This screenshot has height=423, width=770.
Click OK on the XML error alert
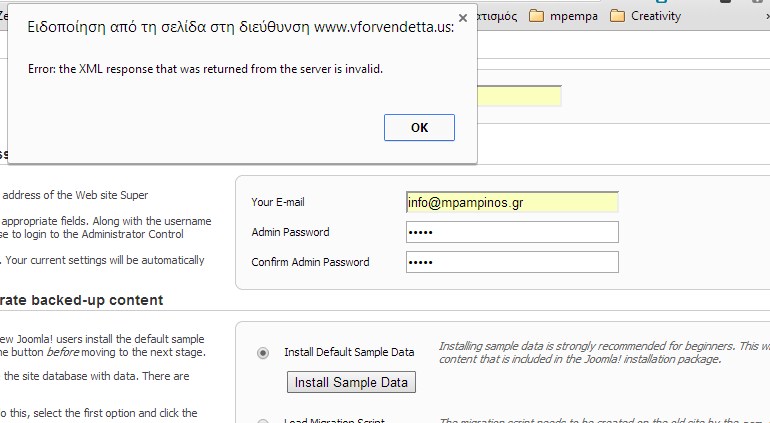(419, 127)
